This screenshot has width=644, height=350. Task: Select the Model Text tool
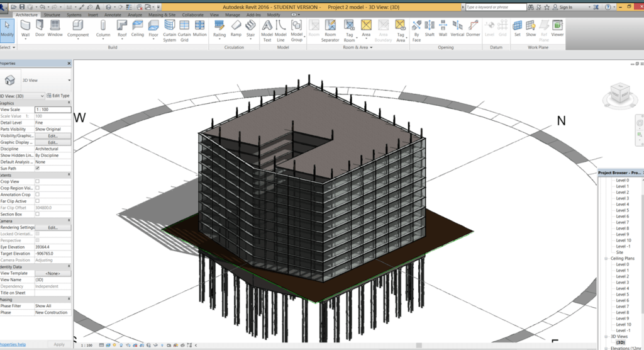(x=267, y=31)
